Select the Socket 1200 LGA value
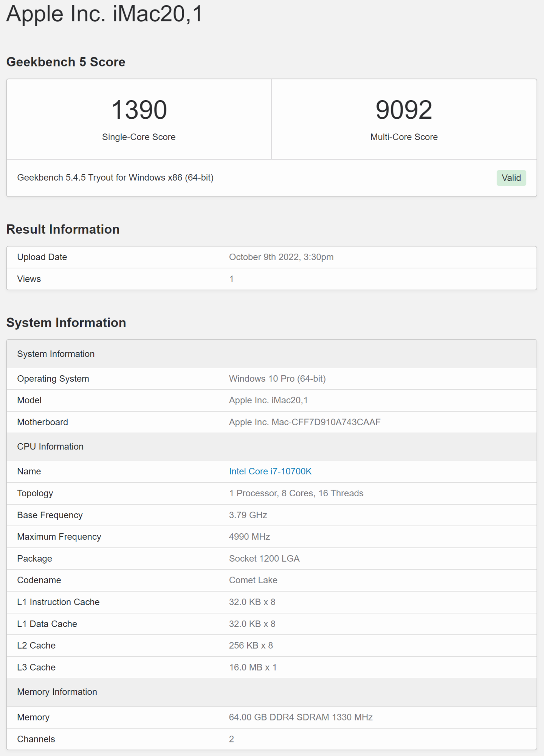This screenshot has height=756, width=544. click(x=264, y=559)
